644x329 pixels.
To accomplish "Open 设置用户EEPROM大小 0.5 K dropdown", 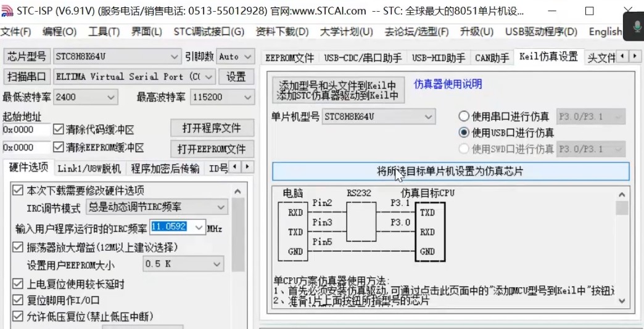I will pyautogui.click(x=183, y=264).
